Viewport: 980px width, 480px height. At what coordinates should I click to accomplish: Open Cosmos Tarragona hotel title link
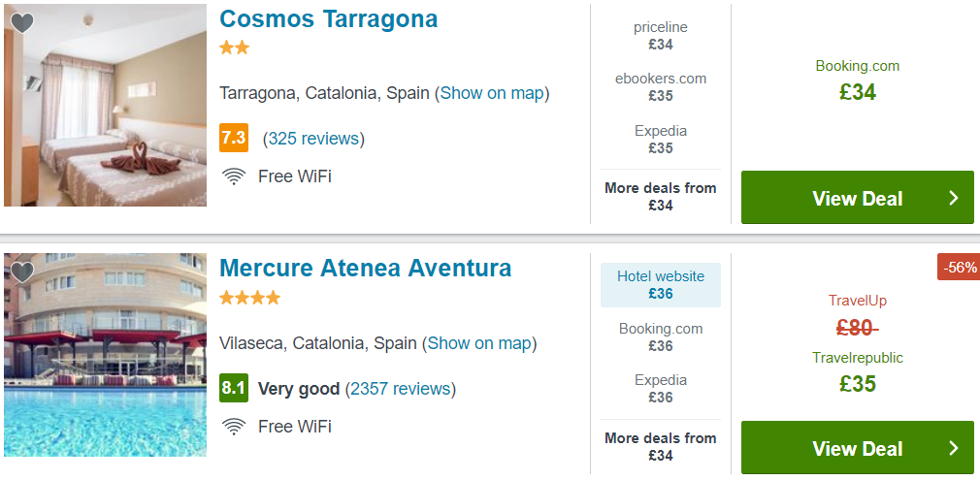tap(329, 18)
